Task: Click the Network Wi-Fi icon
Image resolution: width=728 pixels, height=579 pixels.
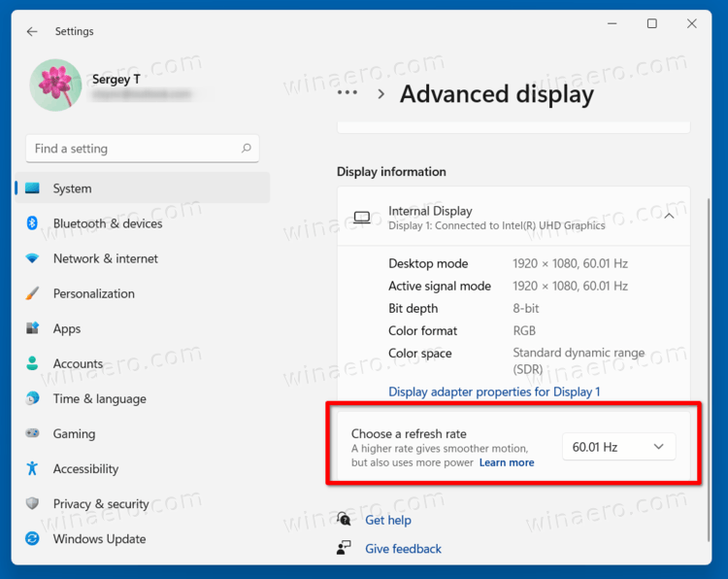Action: pyautogui.click(x=32, y=258)
